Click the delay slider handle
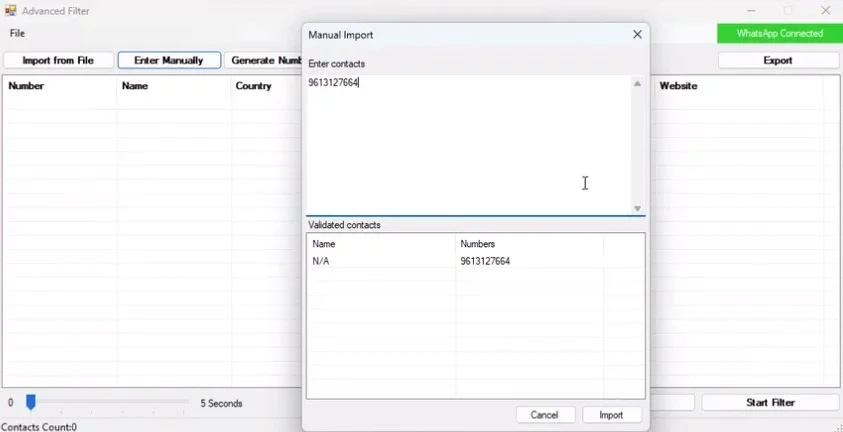 point(31,402)
